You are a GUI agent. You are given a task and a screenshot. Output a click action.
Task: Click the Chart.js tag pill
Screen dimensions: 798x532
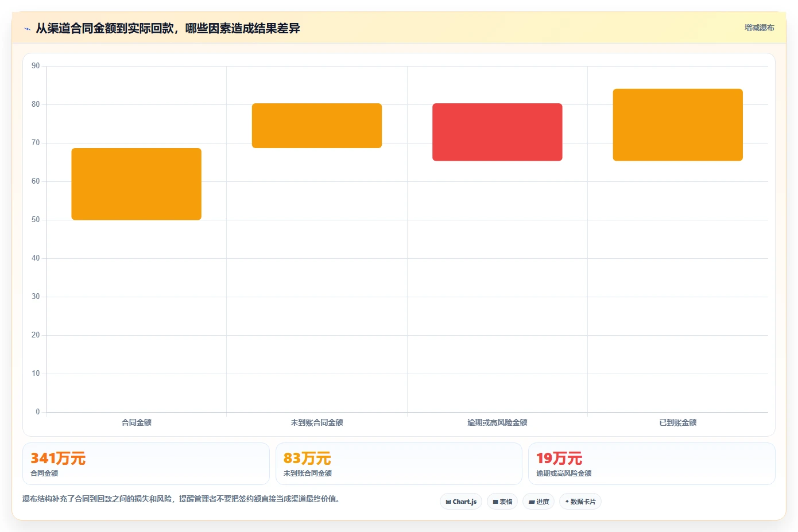[x=461, y=502]
